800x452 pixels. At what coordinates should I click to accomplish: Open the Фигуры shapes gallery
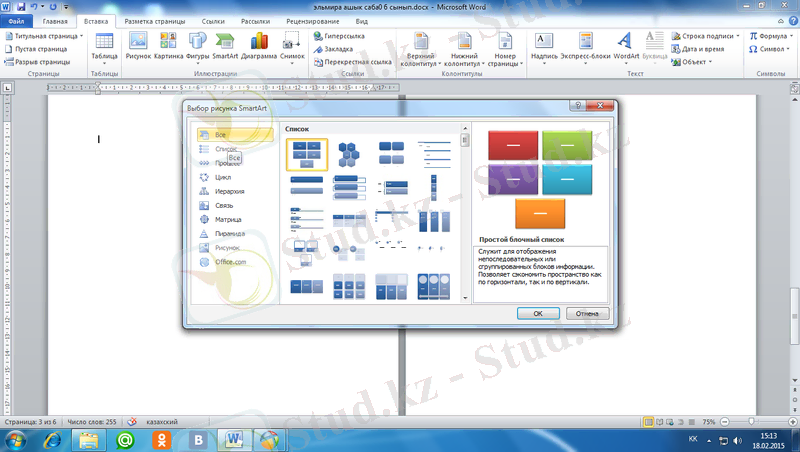(198, 45)
